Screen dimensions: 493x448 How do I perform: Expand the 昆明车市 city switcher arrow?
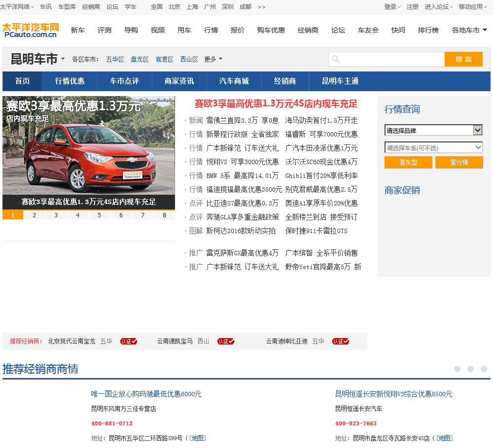click(63, 59)
